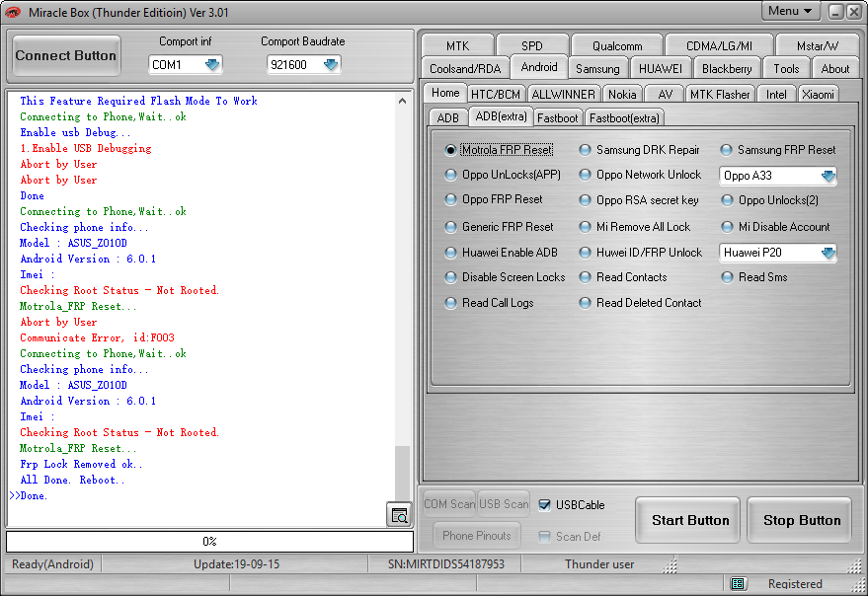Open the Fastboot(extra) tab
This screenshot has width=868, height=596.
click(624, 117)
